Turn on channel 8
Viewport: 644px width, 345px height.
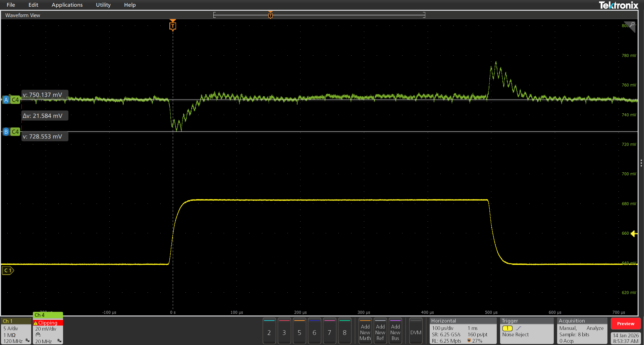344,331
